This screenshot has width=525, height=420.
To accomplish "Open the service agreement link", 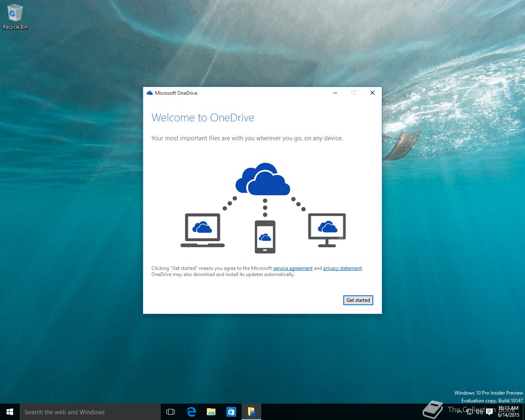I will coord(293,268).
